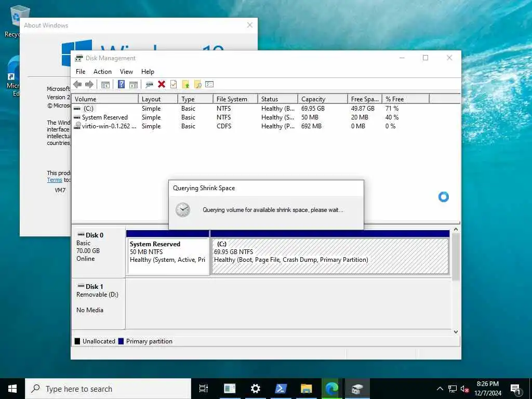Open the Terms link in About Windows

[x=54, y=180]
